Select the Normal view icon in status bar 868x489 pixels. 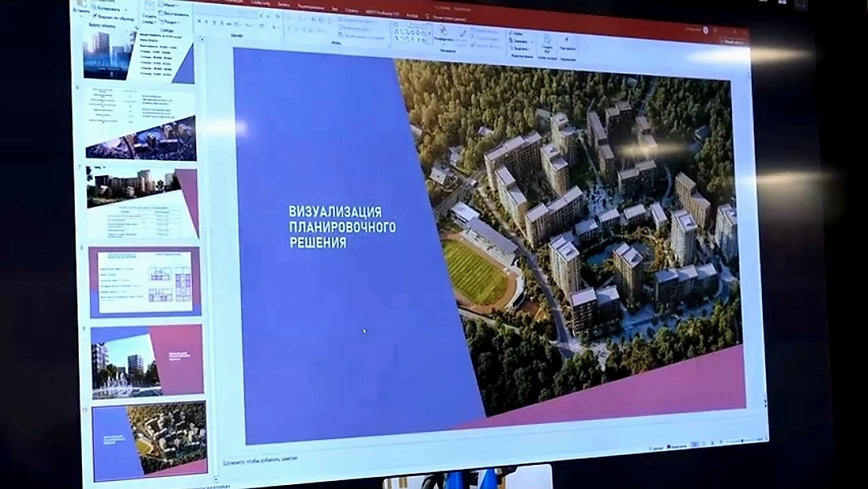coord(695,445)
